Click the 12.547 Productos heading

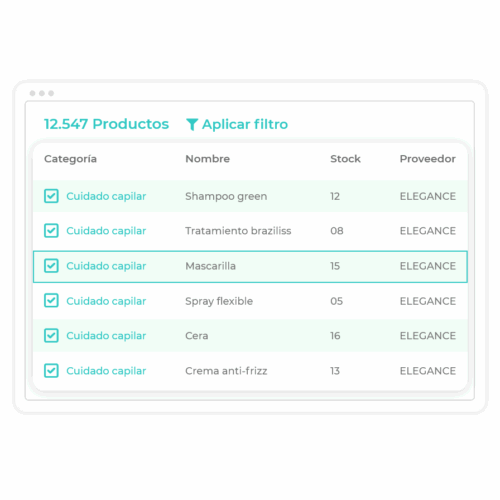pyautogui.click(x=106, y=124)
